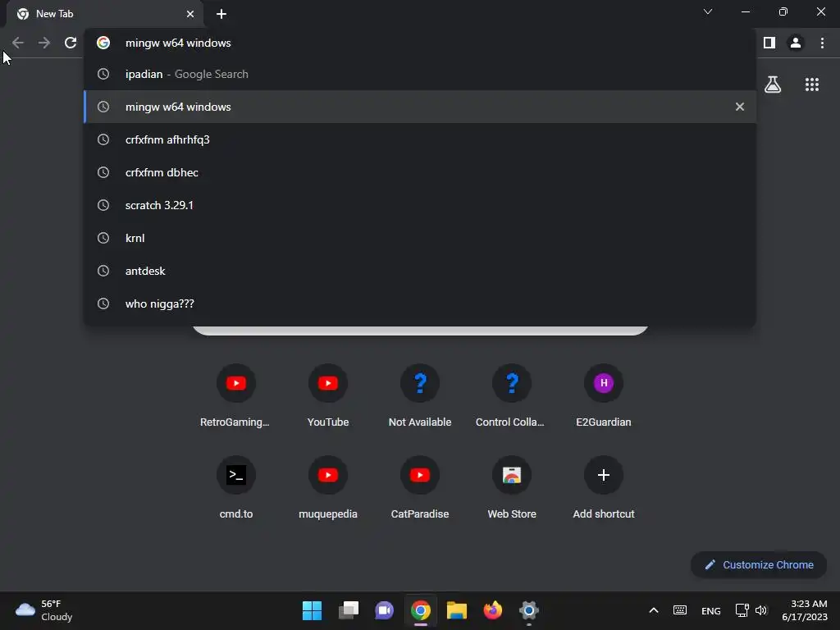Switch input language via ENG
This screenshot has height=630, width=840.
pos(711,610)
